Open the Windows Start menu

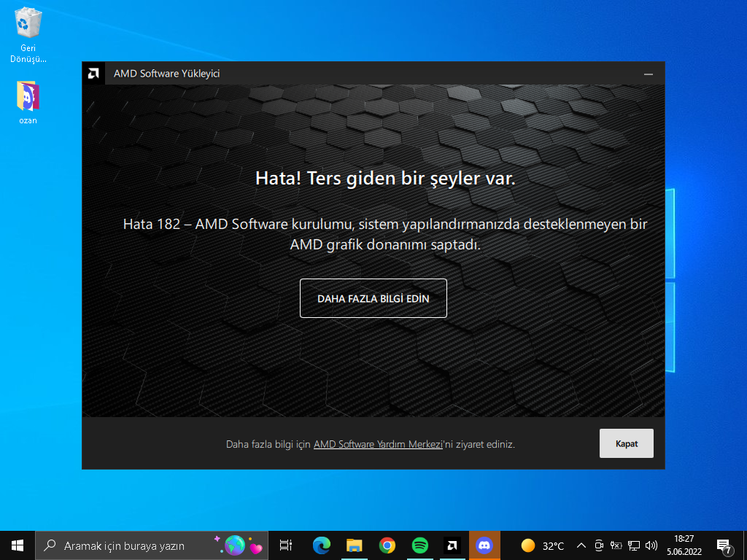click(x=18, y=545)
